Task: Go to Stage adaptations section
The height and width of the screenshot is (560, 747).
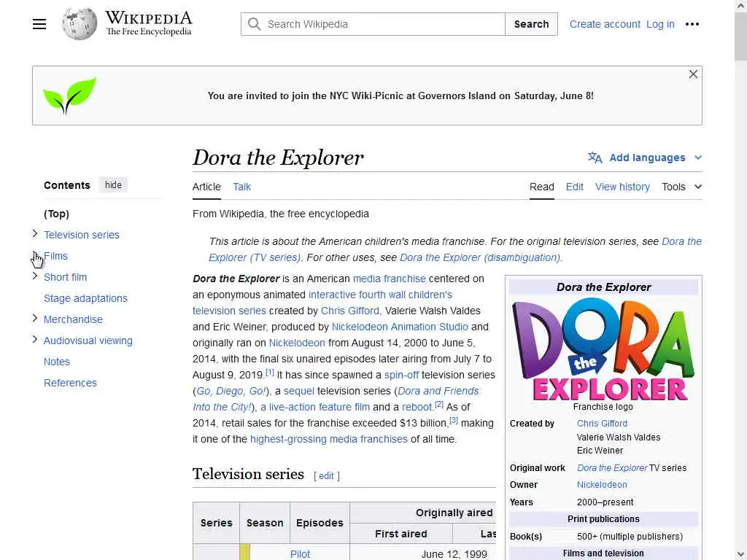Action: click(86, 298)
